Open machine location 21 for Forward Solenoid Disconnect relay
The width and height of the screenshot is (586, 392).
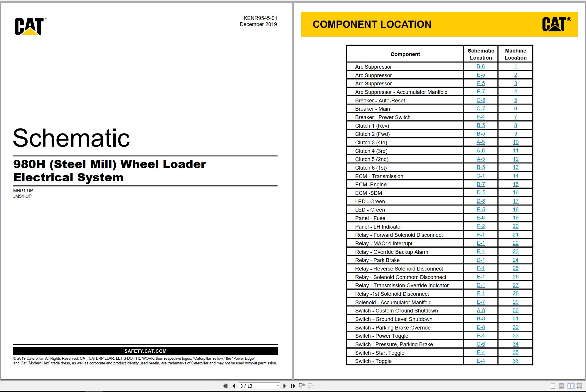point(516,235)
